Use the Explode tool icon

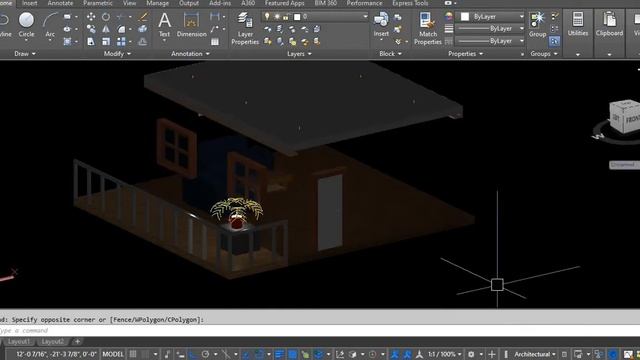tap(143, 29)
